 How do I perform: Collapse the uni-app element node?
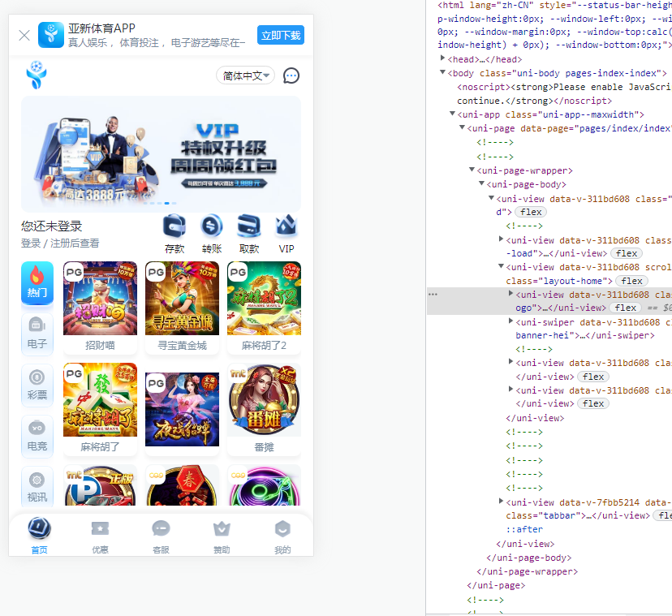click(452, 114)
